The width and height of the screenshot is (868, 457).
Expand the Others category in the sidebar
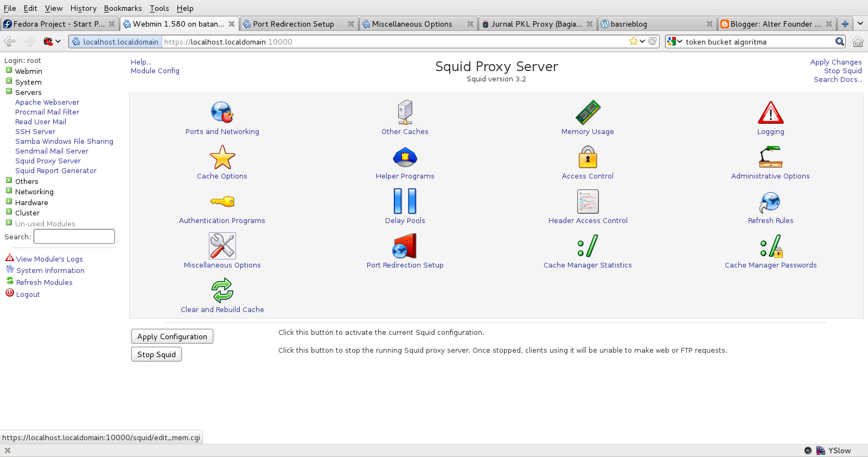(x=9, y=181)
